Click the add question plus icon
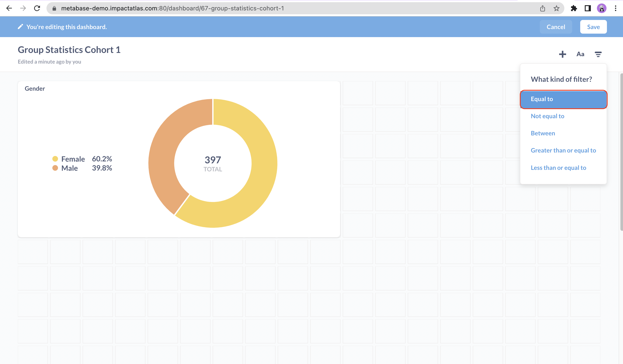This screenshot has width=623, height=364. (562, 54)
